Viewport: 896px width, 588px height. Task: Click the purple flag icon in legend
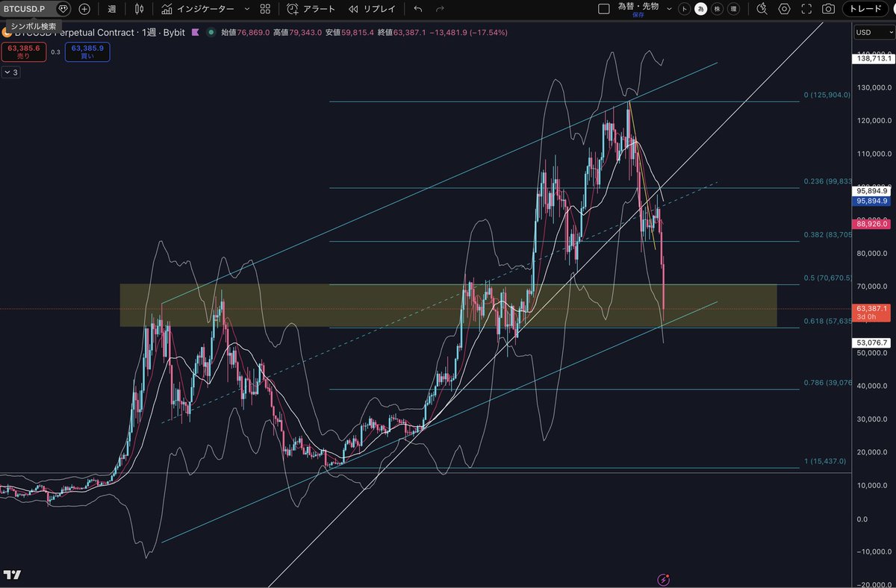pyautogui.click(x=196, y=33)
